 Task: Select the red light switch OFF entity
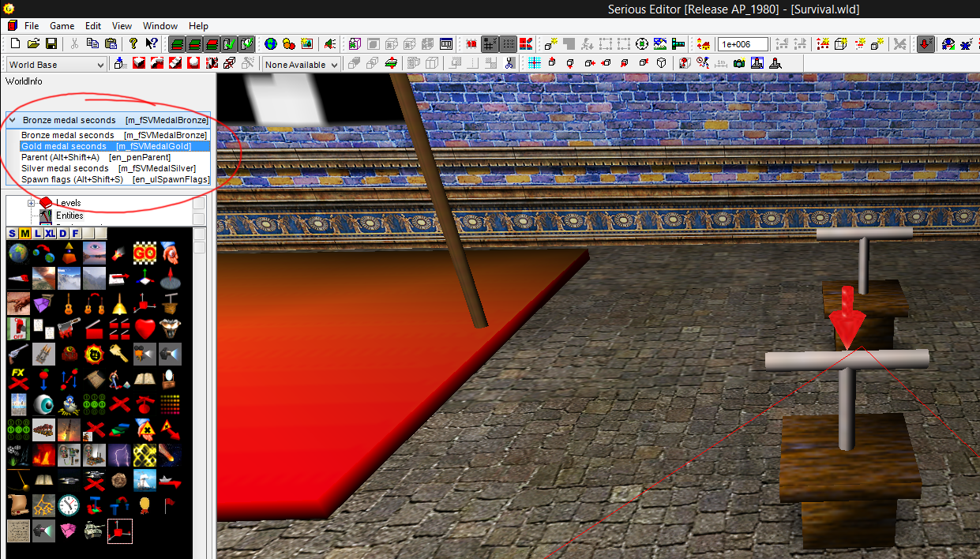(18, 327)
